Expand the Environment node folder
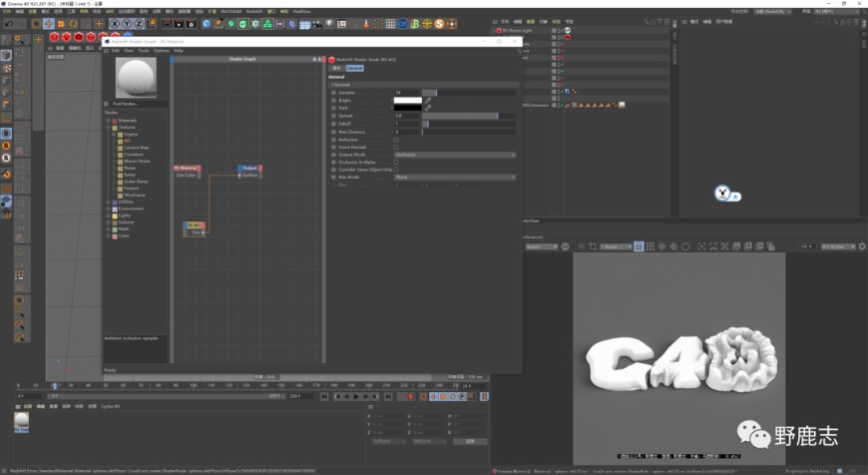868x475 pixels. point(108,209)
